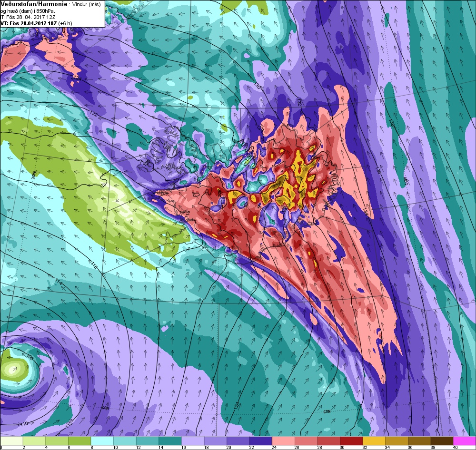
Task: Click the legend scale number 16
Action: 183,447
